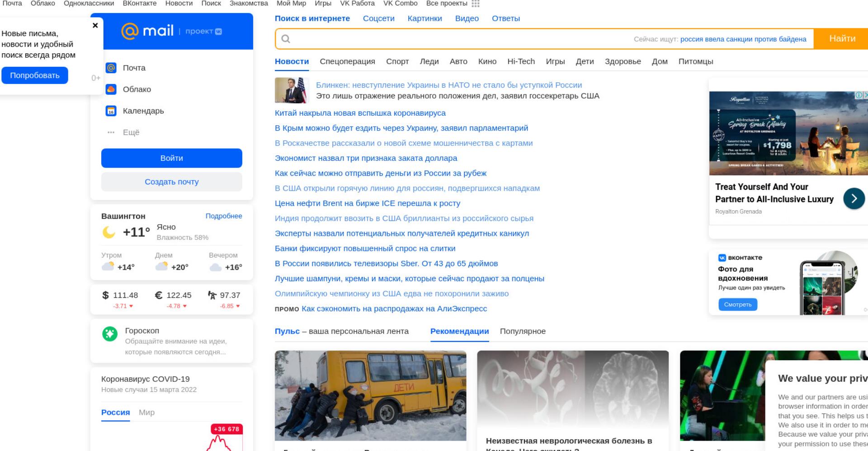This screenshot has width=868, height=451.
Task: Open Почта mail icon in sidebar
Action: point(111,68)
